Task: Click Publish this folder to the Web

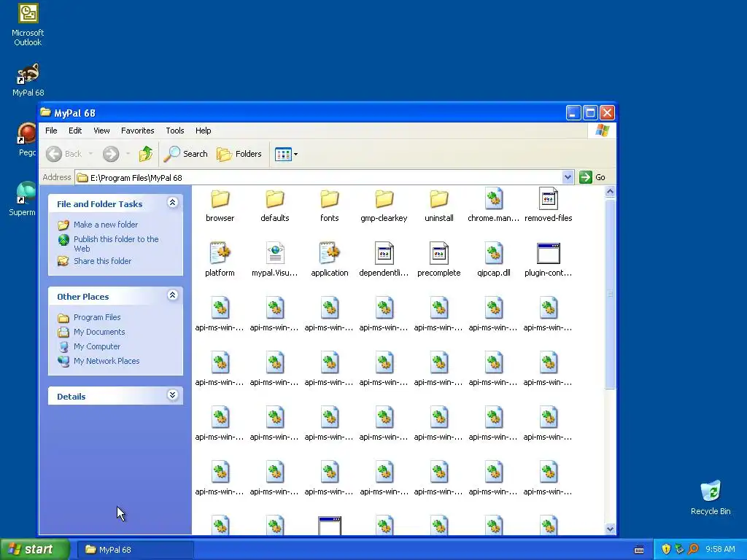Action: point(116,244)
